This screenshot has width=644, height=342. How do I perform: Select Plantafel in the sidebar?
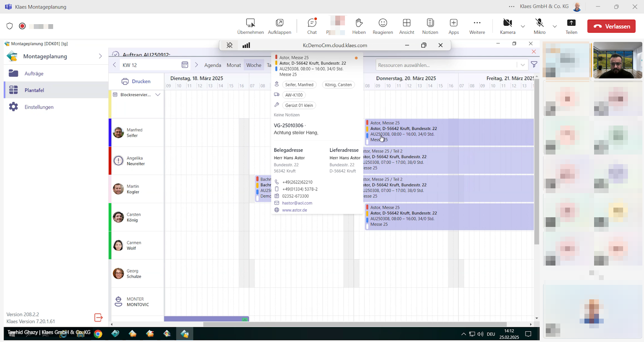point(56,90)
